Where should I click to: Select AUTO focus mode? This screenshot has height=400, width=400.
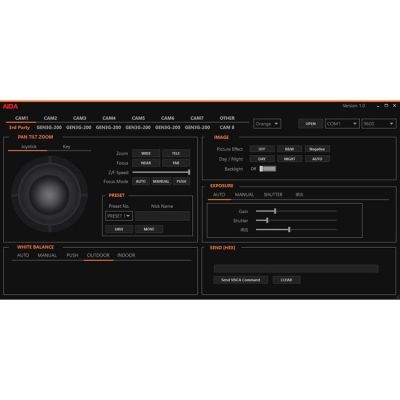141,181
